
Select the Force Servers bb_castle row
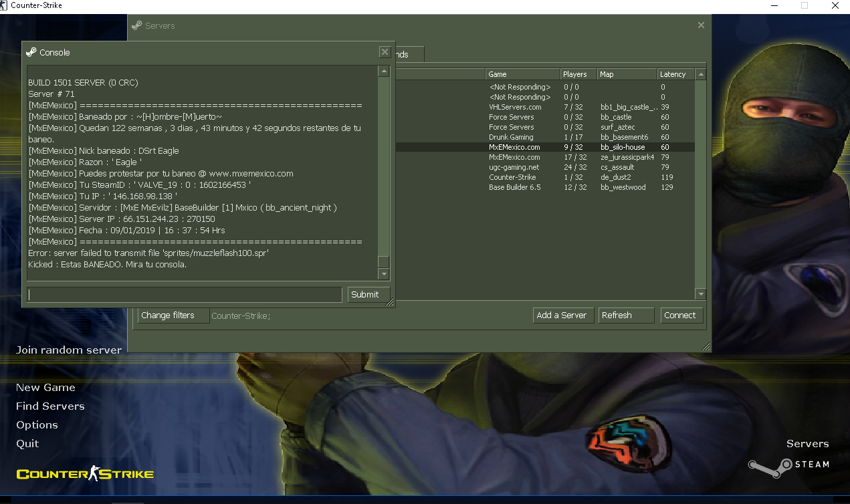(x=545, y=117)
